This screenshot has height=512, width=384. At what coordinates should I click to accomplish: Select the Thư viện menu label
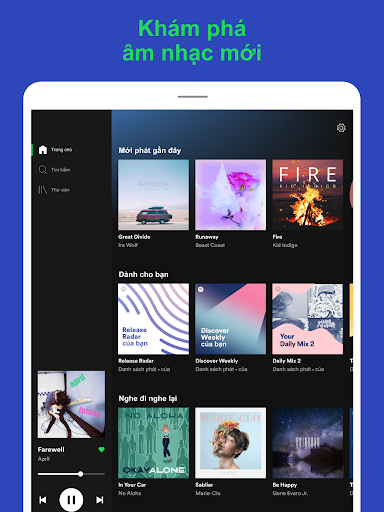click(60, 190)
